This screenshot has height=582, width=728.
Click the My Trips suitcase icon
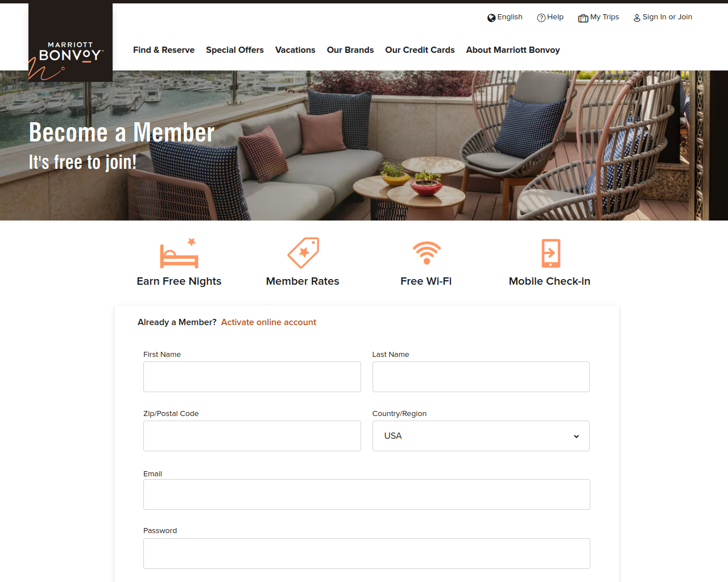tap(583, 18)
